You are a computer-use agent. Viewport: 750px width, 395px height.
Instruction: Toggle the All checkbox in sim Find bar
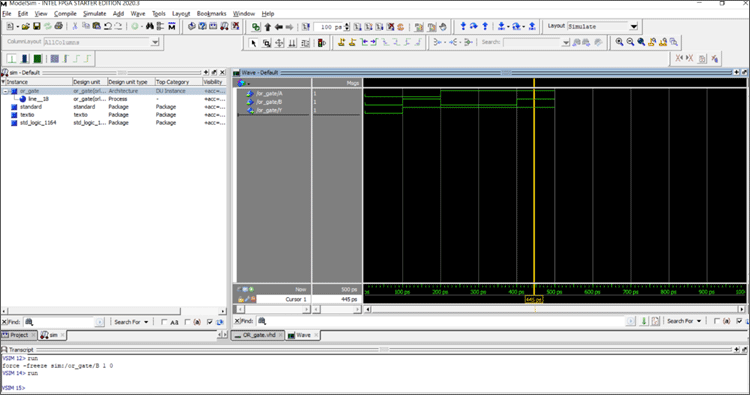pos(164,322)
